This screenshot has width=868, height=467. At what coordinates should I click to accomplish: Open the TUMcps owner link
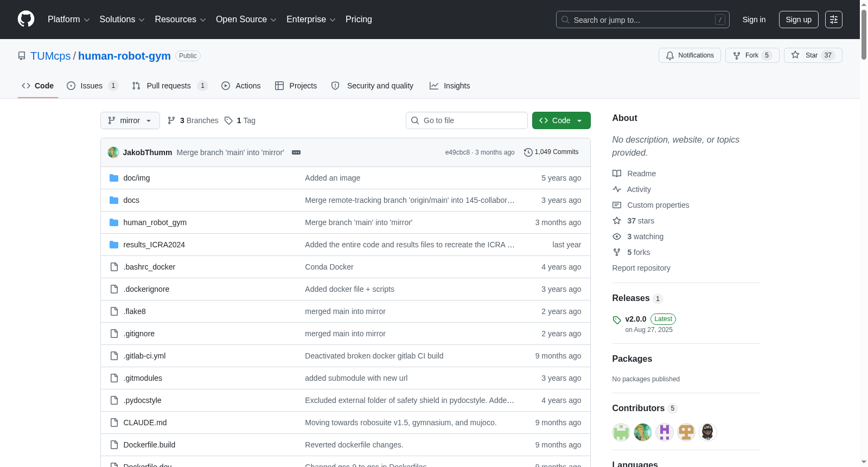(x=50, y=56)
